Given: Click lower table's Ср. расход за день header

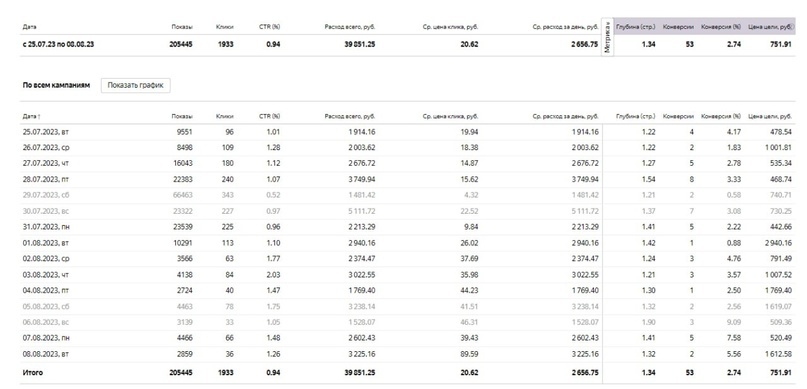Looking at the screenshot, I should (565, 116).
